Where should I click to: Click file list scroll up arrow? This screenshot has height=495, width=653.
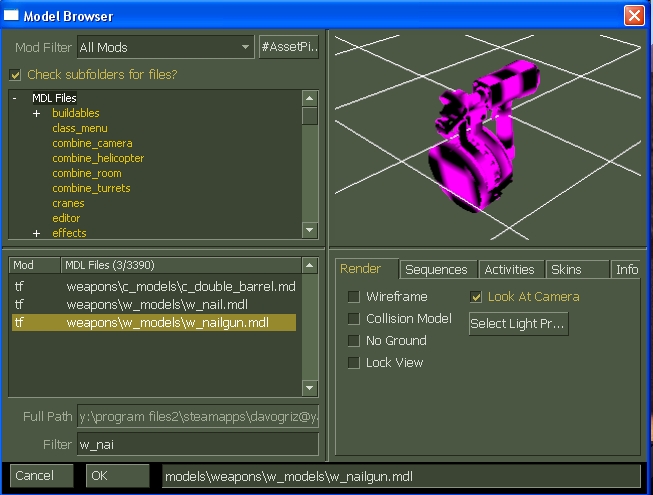pos(309,265)
